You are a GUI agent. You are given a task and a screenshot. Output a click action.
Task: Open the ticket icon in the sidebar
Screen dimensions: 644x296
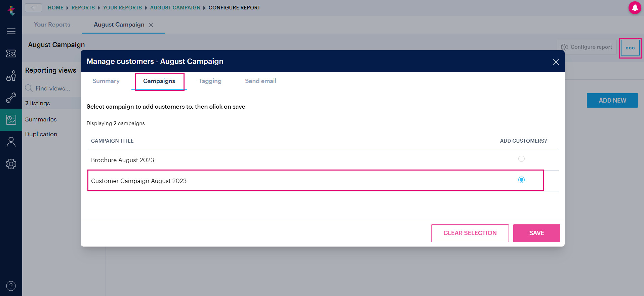11,53
